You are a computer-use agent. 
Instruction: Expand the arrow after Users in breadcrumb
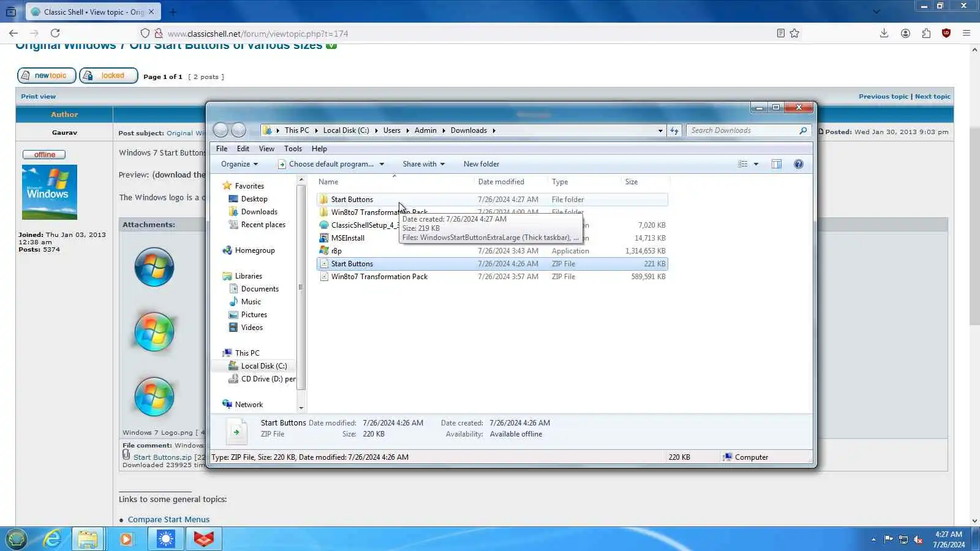pos(407,130)
